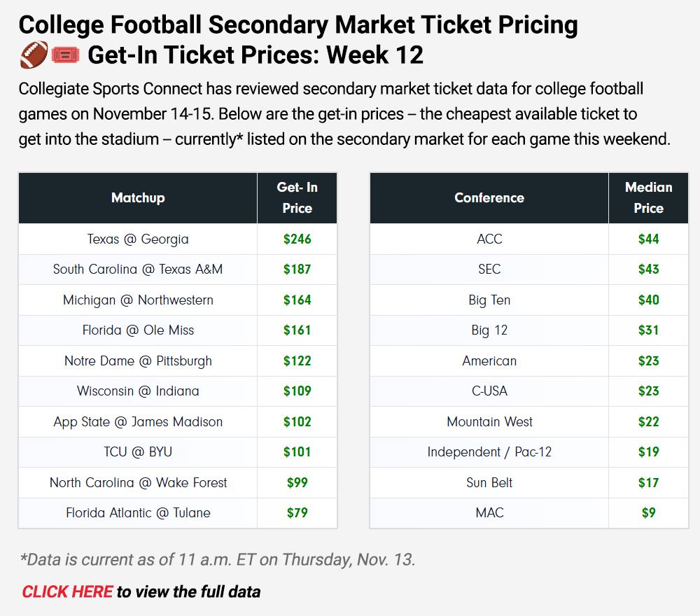Click the MAC $9 median price

point(648,512)
